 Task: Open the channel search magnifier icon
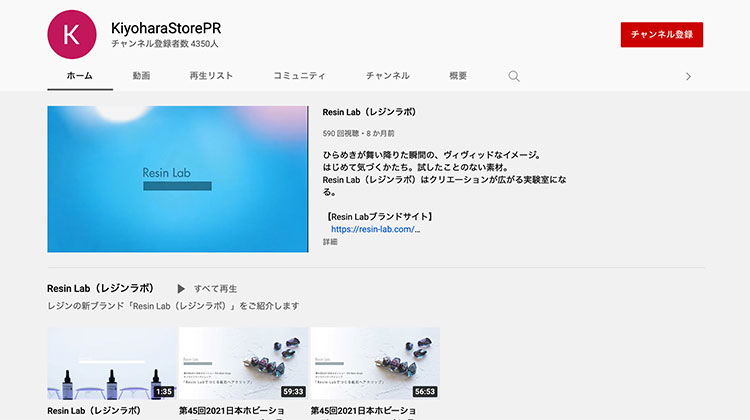[x=514, y=76]
